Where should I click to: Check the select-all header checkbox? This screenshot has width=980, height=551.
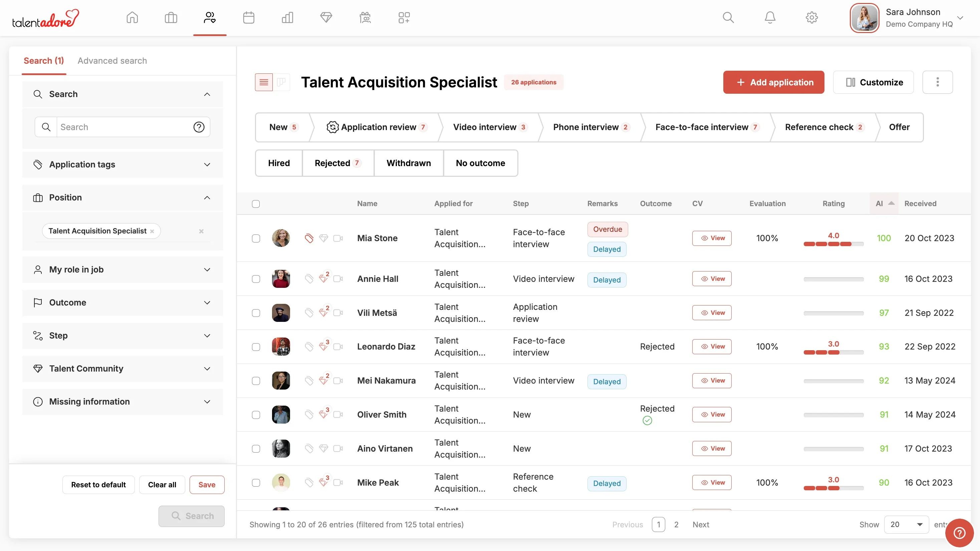(256, 204)
